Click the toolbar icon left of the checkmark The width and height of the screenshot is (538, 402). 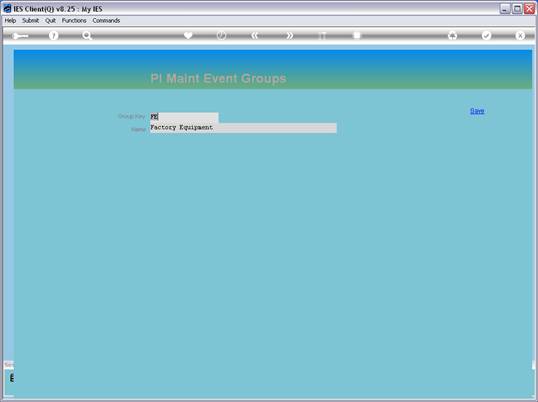pos(453,35)
